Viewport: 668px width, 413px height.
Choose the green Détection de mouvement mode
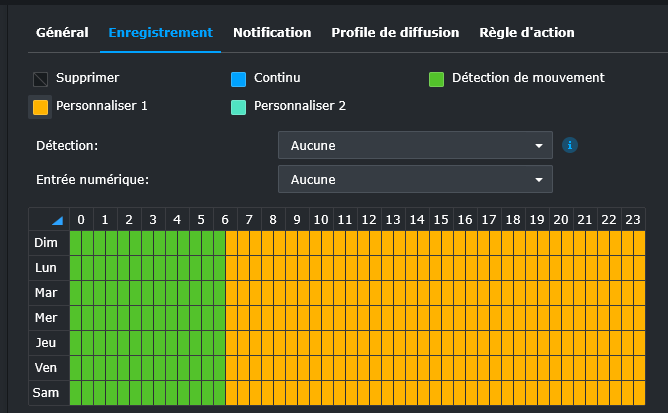coord(436,79)
